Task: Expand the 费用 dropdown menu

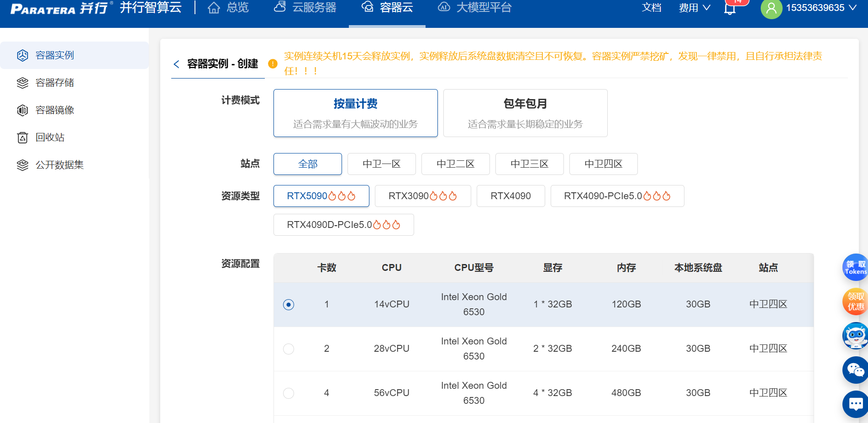Action: [694, 8]
